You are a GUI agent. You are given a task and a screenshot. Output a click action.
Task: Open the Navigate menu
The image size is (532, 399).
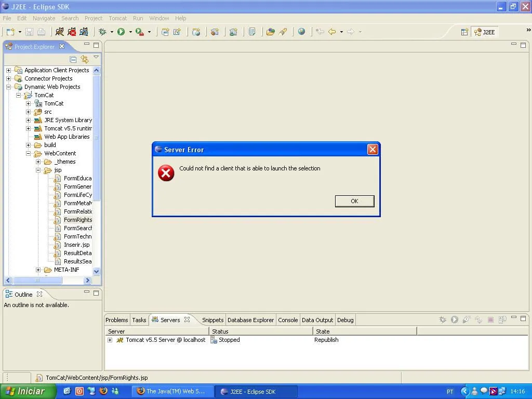tap(44, 18)
